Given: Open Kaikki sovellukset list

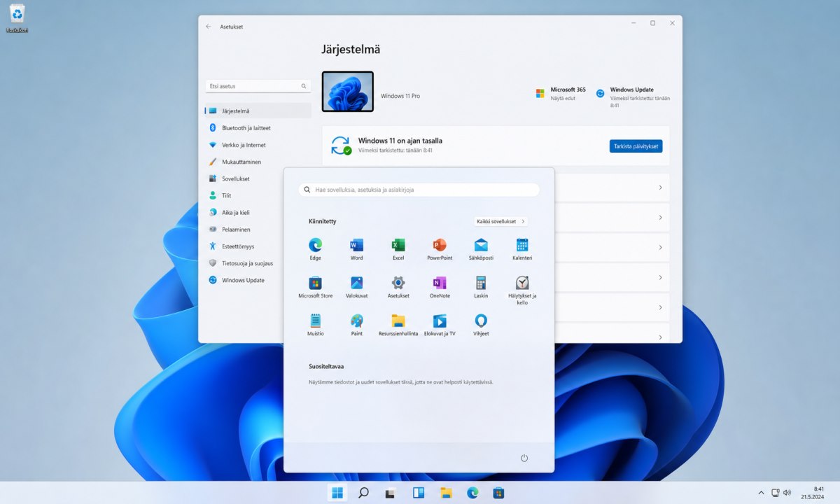Looking at the screenshot, I should click(500, 221).
